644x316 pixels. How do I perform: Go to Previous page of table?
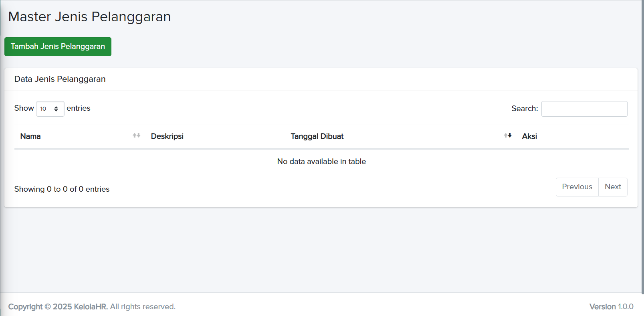point(577,187)
